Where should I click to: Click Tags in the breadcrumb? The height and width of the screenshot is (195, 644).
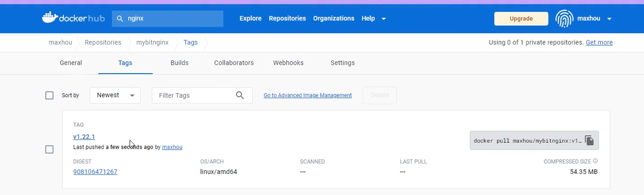pyautogui.click(x=190, y=42)
